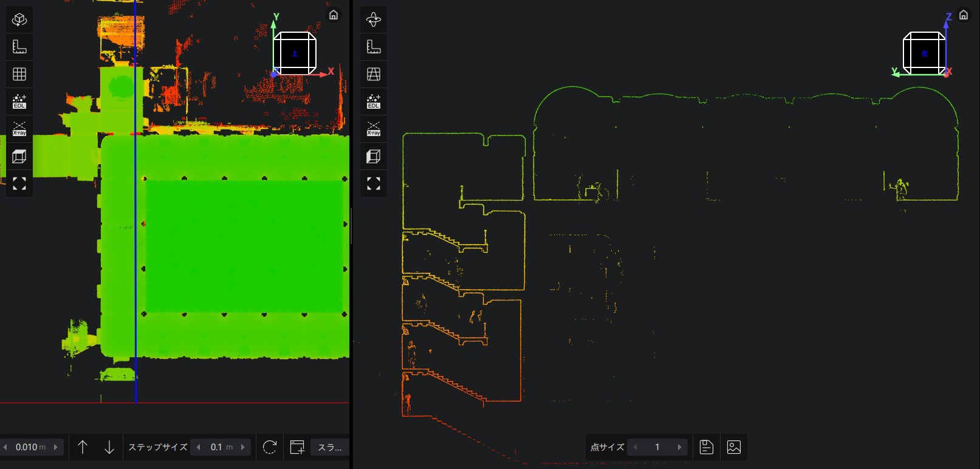The width and height of the screenshot is (980, 469).
Task: Click the top-view orientation cube in left viewport
Action: point(295,53)
